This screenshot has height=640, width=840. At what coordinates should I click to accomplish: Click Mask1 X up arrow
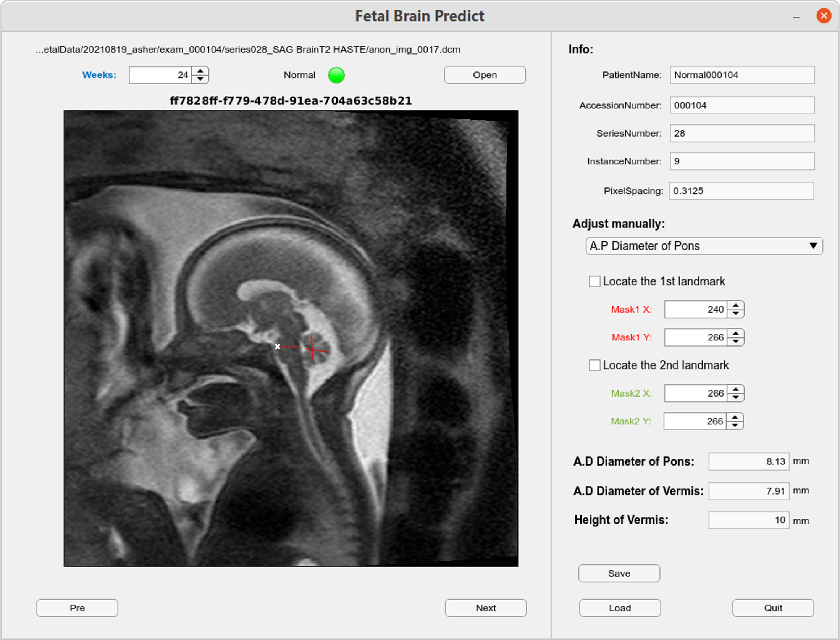[735, 305]
